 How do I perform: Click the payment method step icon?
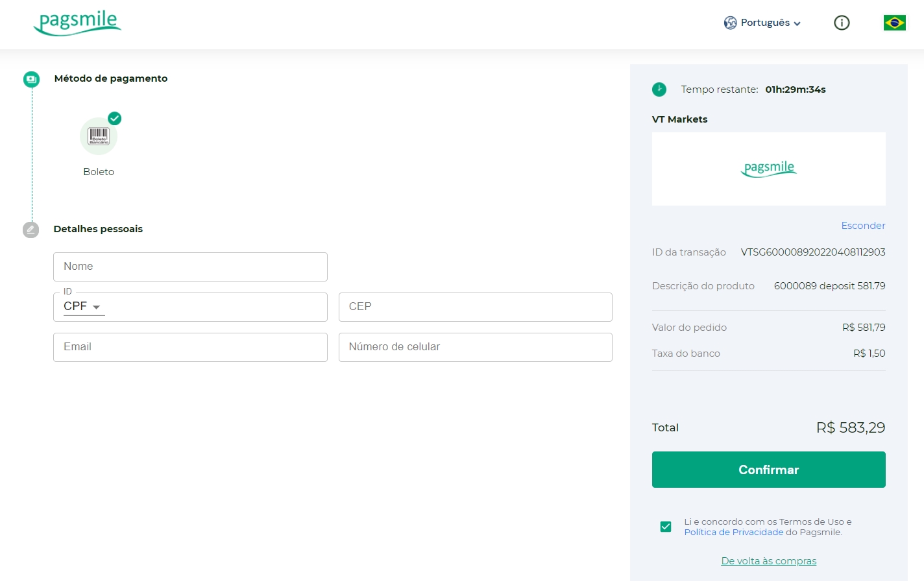tap(31, 79)
